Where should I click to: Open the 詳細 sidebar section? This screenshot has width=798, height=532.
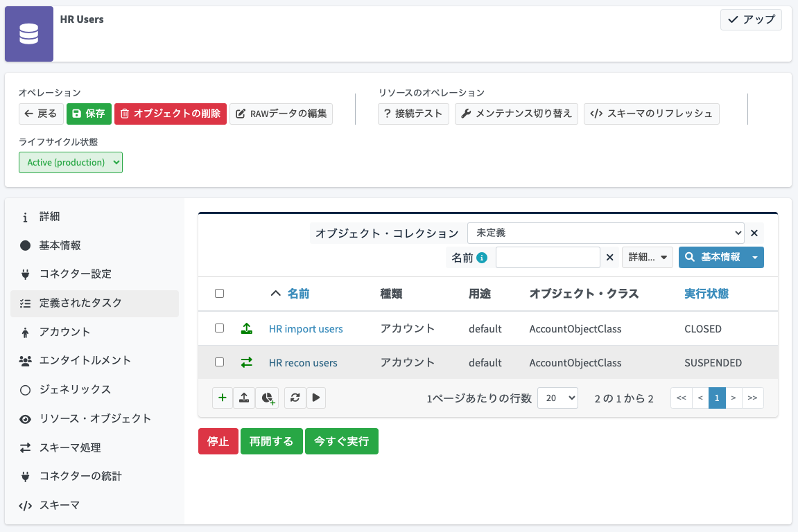[95, 217]
